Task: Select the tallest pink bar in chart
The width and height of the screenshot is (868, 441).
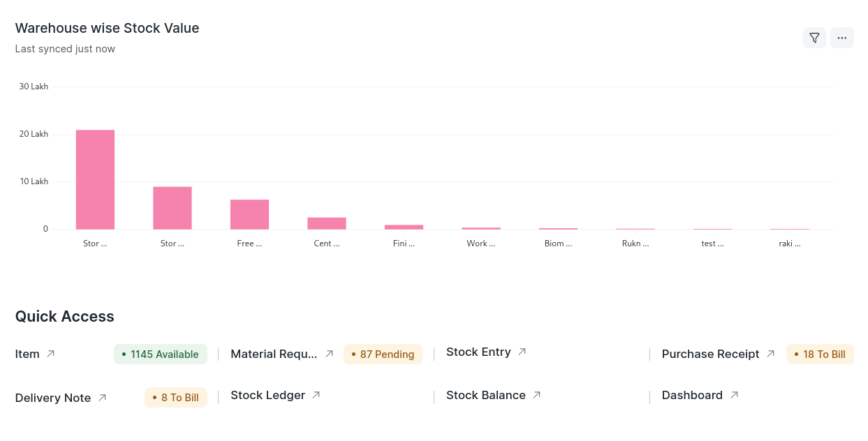Action: click(x=95, y=179)
